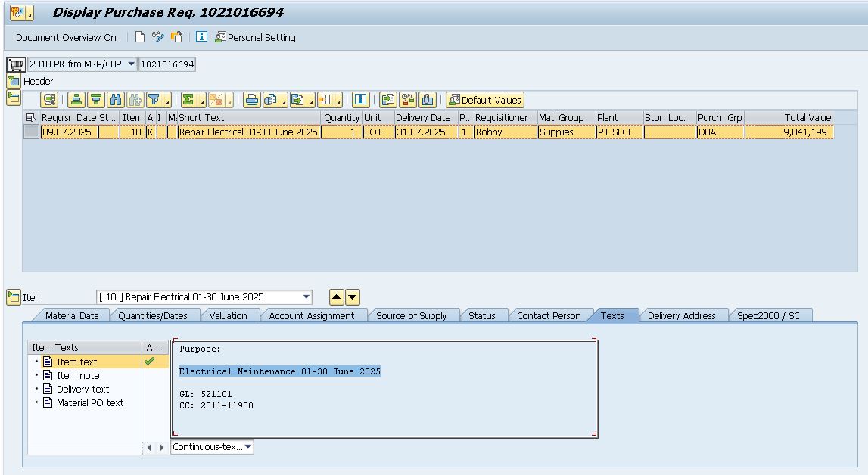Click the green checkmark beside Item text
Viewport: 868px width, 475px height.
click(x=149, y=362)
